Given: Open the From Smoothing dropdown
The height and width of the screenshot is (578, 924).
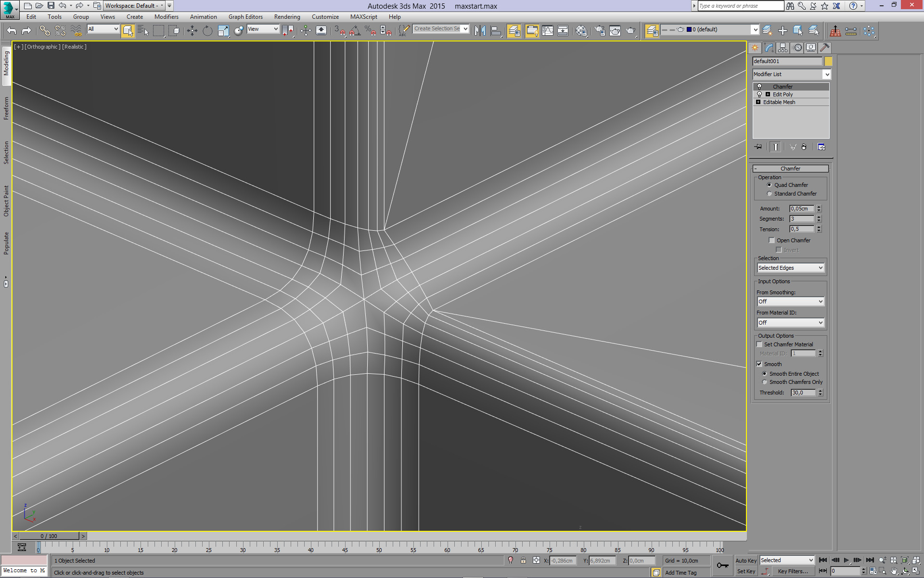Looking at the screenshot, I should point(791,302).
